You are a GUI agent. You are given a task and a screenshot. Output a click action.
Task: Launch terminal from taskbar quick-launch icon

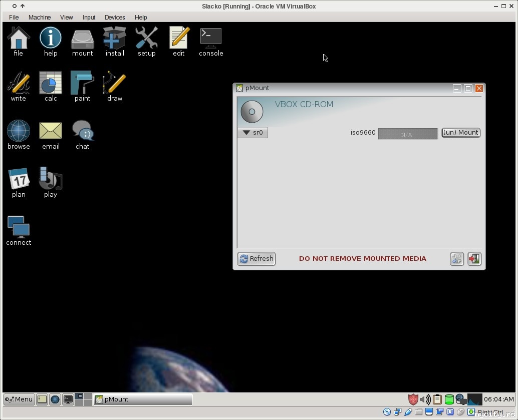(68, 399)
